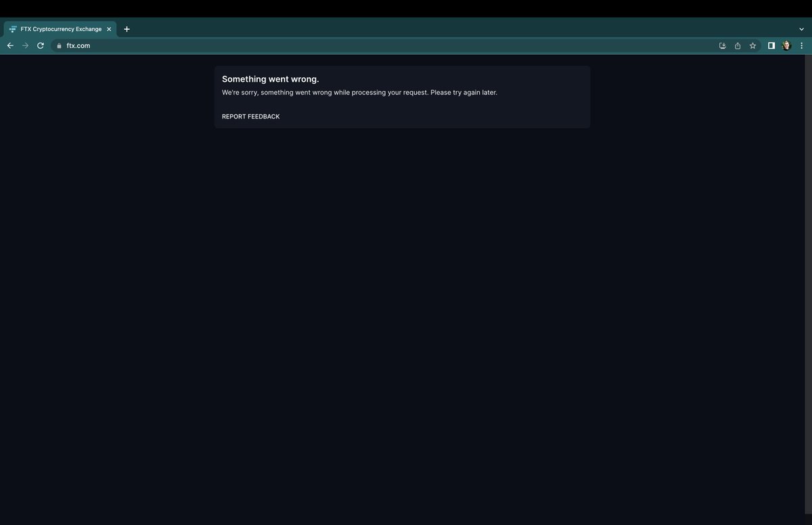Click the 'Please try again later' message text
Image resolution: width=812 pixels, height=525 pixels.
click(x=464, y=92)
